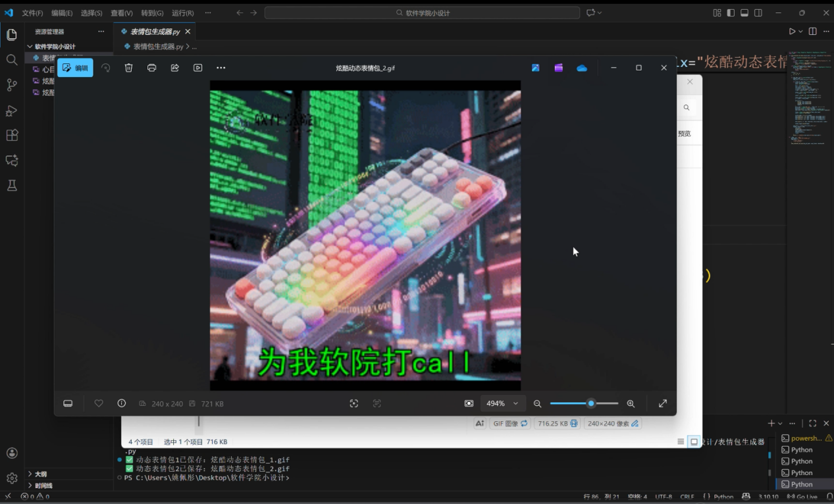Click the share icon in Photos toolbar
834x504 pixels.
coord(175,68)
